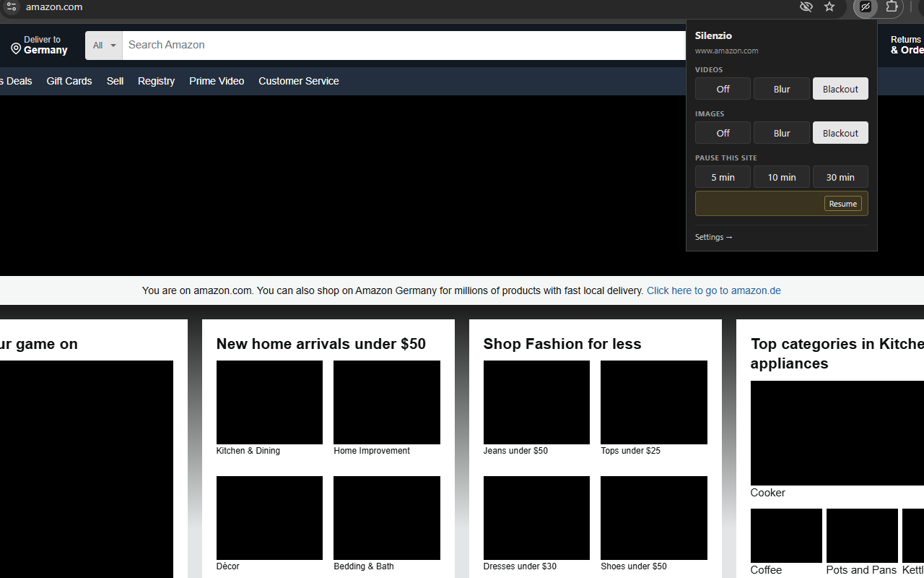Set images to Off in Silenzio

click(723, 133)
